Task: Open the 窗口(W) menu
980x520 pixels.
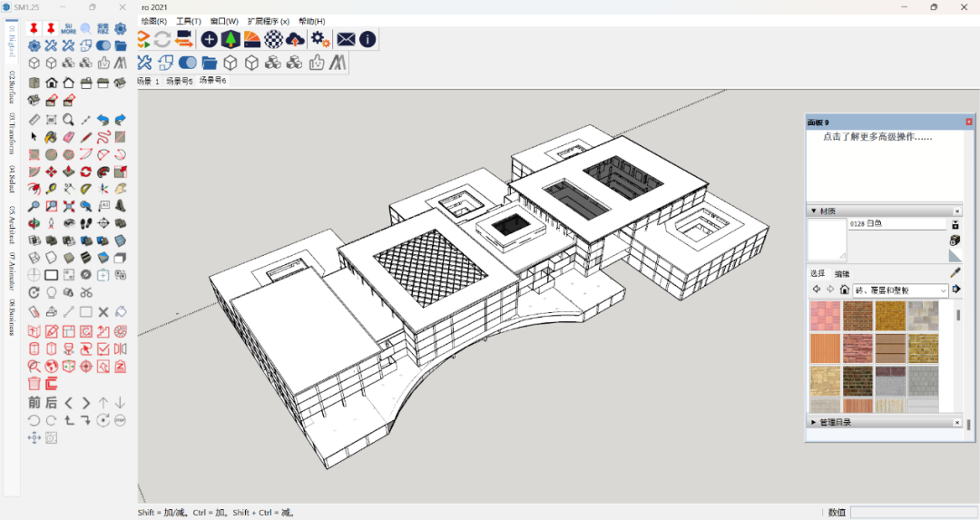Action: 224,21
